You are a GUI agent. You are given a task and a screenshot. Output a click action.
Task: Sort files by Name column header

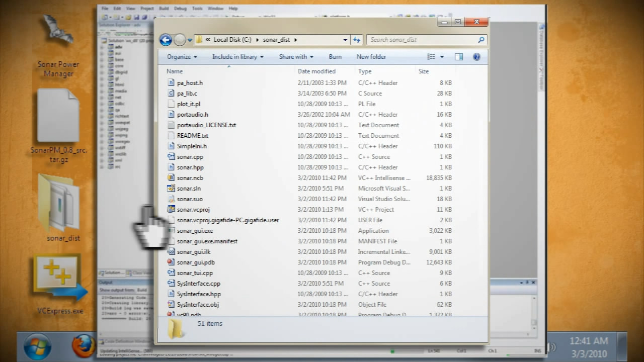[x=229, y=71]
